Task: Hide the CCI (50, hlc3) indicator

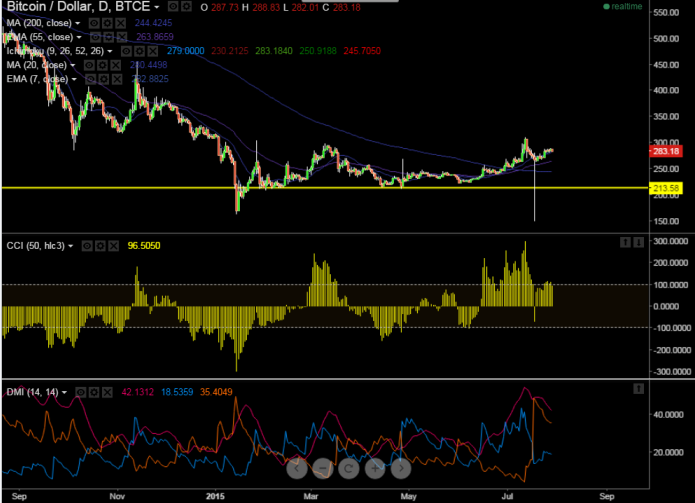Action: coord(87,246)
